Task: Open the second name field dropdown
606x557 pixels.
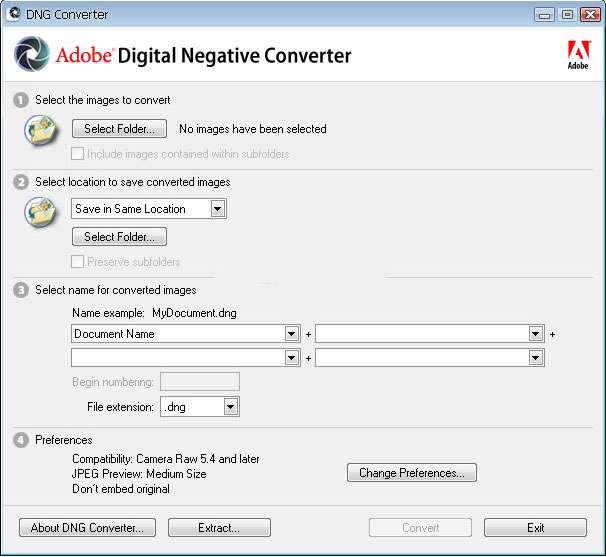Action: coord(536,334)
